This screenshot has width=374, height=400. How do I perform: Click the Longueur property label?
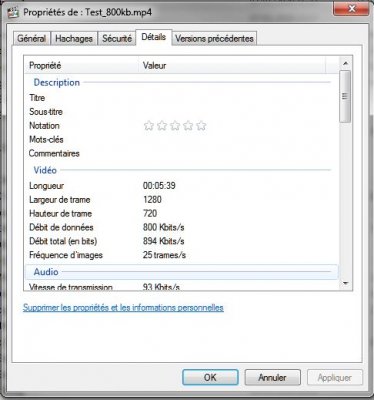[x=46, y=186]
